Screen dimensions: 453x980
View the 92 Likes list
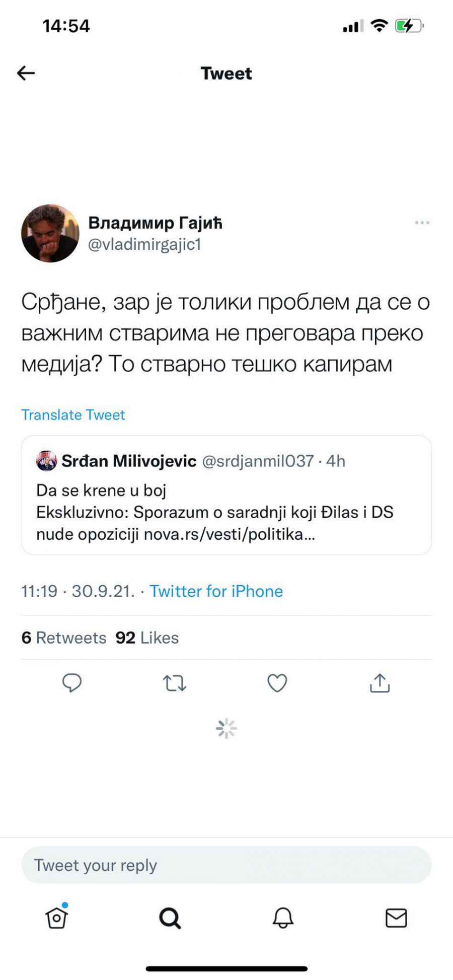pyautogui.click(x=147, y=638)
